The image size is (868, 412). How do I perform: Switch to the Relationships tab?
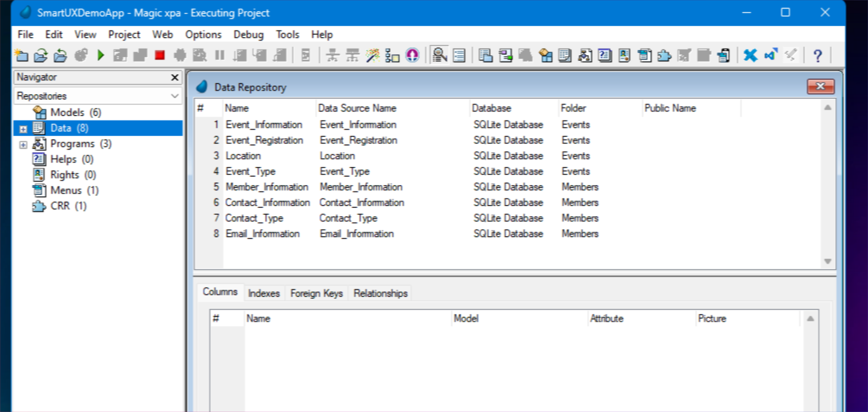(x=380, y=293)
